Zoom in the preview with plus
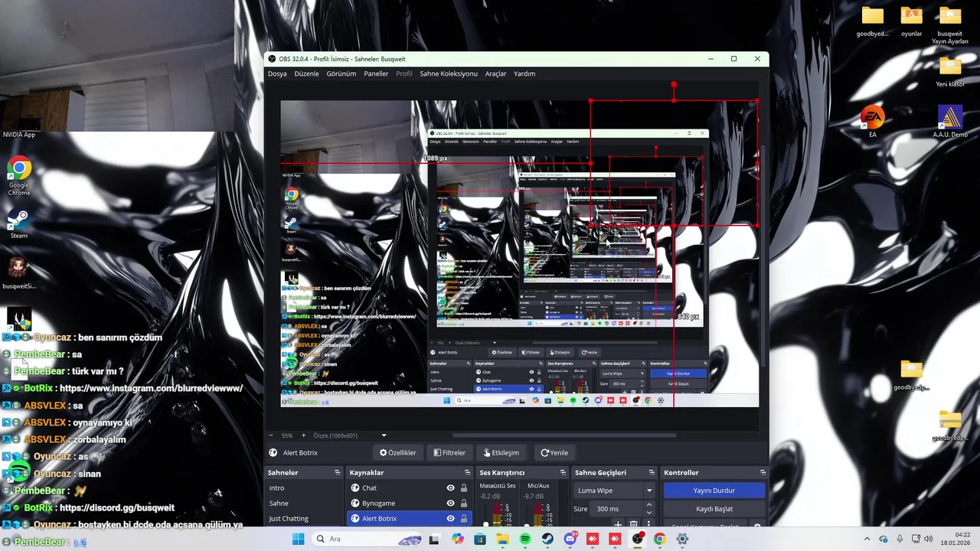This screenshot has width=980, height=551. (303, 435)
